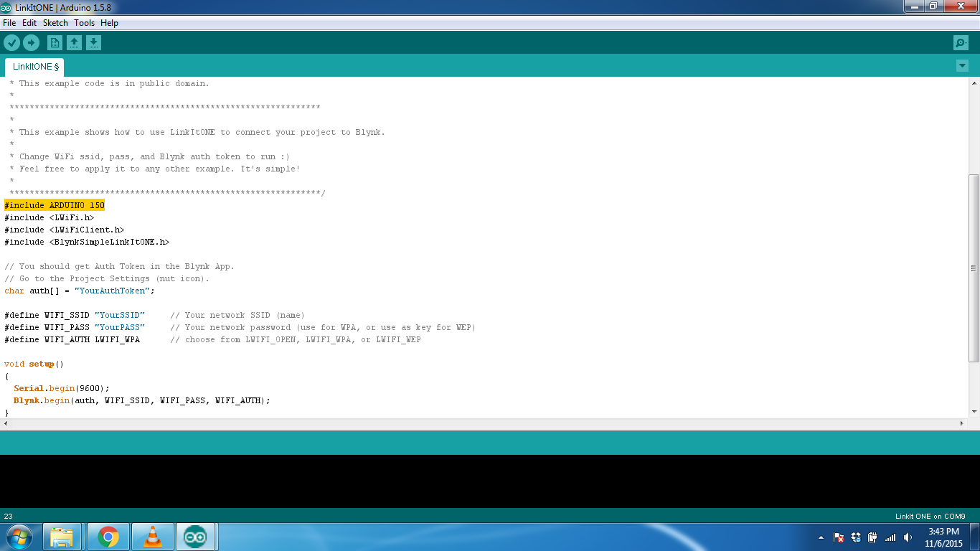980x551 pixels.
Task: Click the editor scrollbar down arrow
Action: tap(974, 412)
